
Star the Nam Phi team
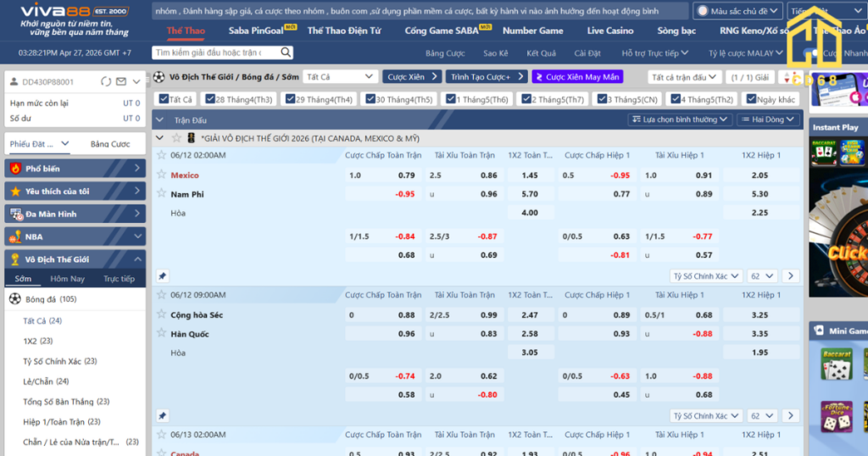tap(161, 194)
